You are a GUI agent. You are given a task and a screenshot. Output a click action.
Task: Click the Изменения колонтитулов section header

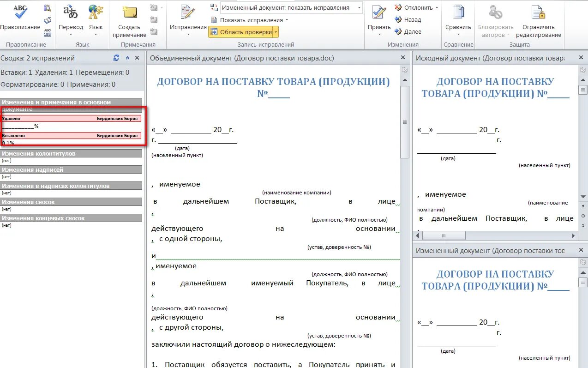71,154
